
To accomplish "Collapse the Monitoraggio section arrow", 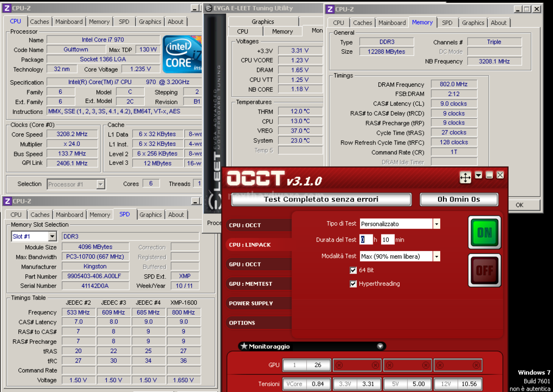I will pos(380,346).
